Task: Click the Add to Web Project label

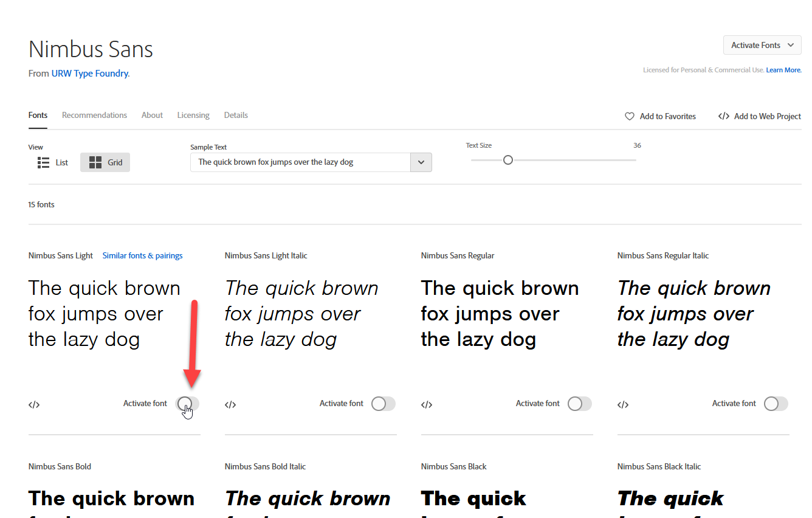Action: [x=768, y=116]
